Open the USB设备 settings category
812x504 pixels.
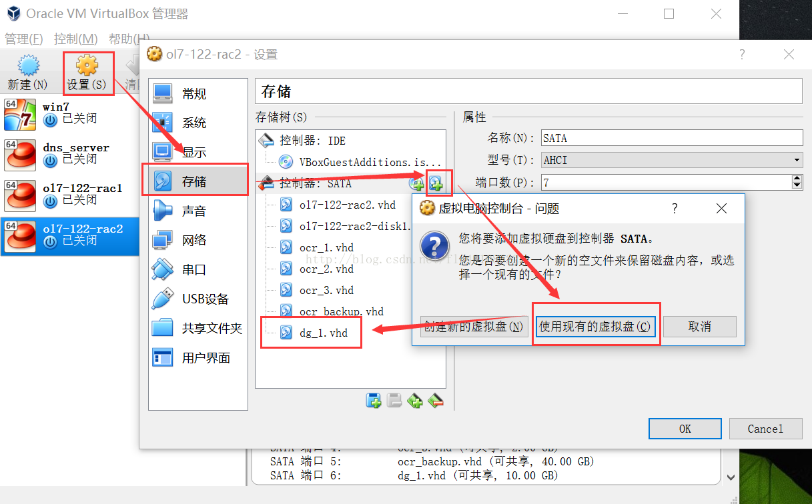[197, 299]
